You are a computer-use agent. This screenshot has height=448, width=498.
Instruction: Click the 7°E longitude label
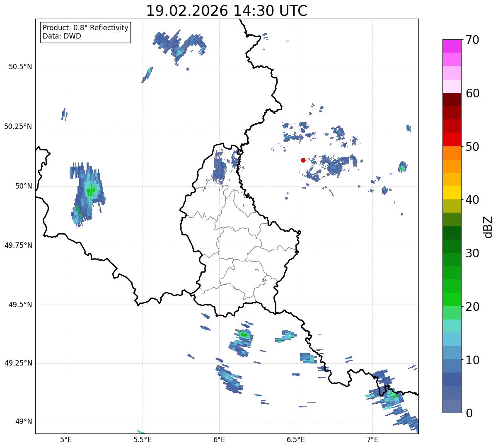click(373, 439)
